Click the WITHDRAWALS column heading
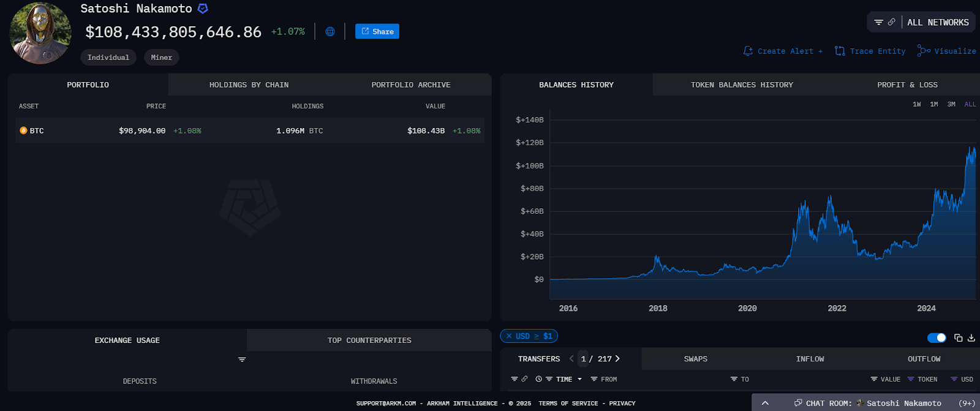This screenshot has width=980, height=411. point(374,381)
